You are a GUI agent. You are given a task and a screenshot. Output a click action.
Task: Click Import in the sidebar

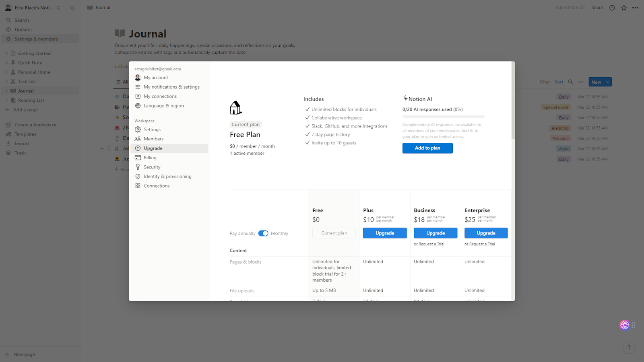[x=39, y=144]
